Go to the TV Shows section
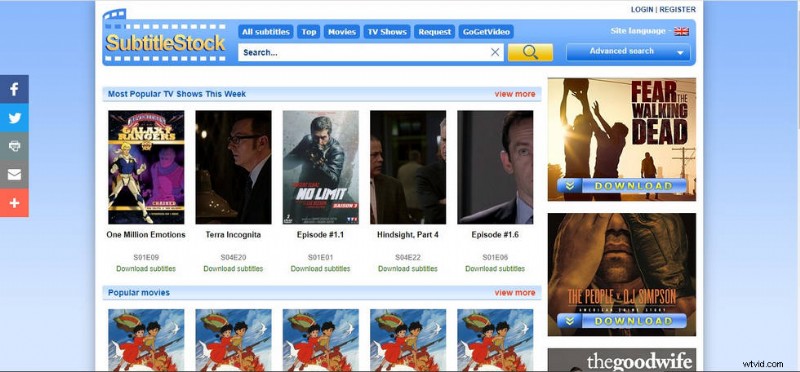Viewport: 800px width, 372px height. pyautogui.click(x=387, y=32)
